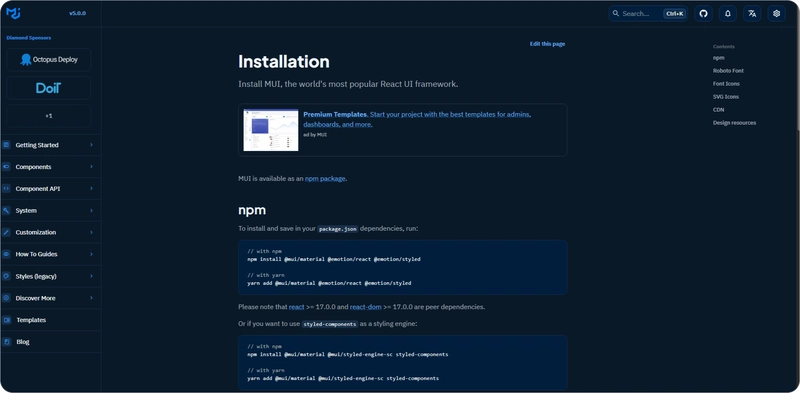Viewport: 800px width, 393px height.
Task: Jump to npm in Contents
Action: (718, 58)
